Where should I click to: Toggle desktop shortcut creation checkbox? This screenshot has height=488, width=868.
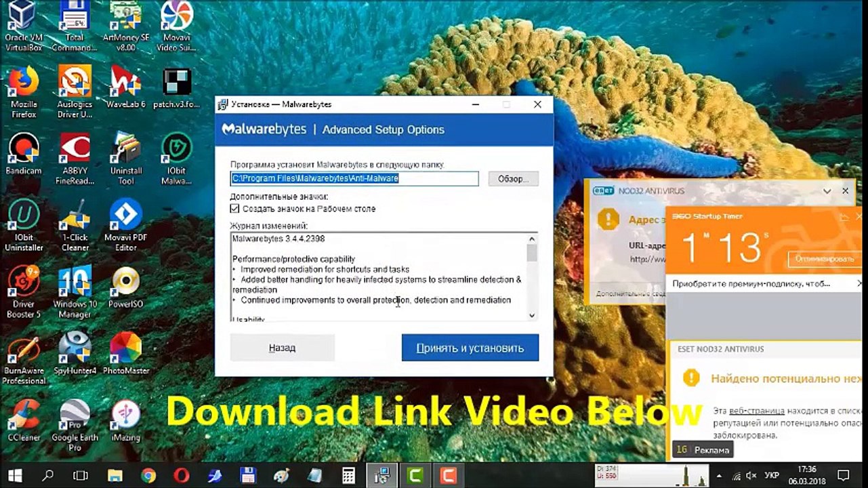[235, 209]
